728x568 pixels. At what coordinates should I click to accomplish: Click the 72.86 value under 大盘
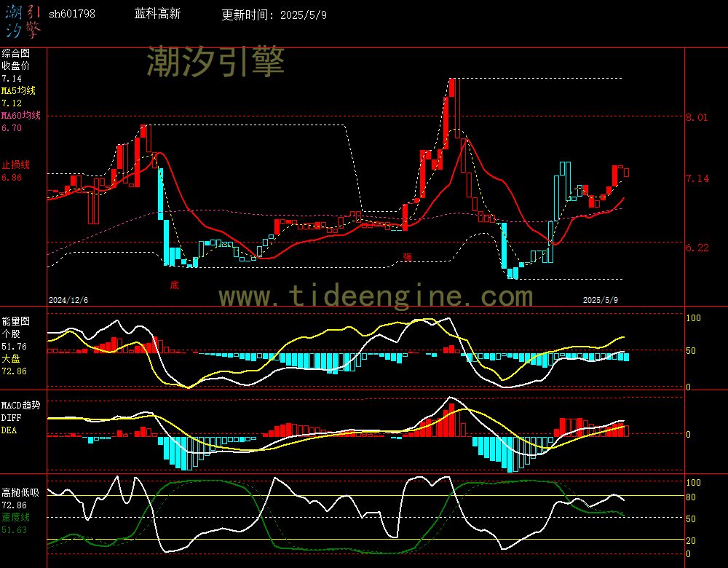tap(14, 371)
